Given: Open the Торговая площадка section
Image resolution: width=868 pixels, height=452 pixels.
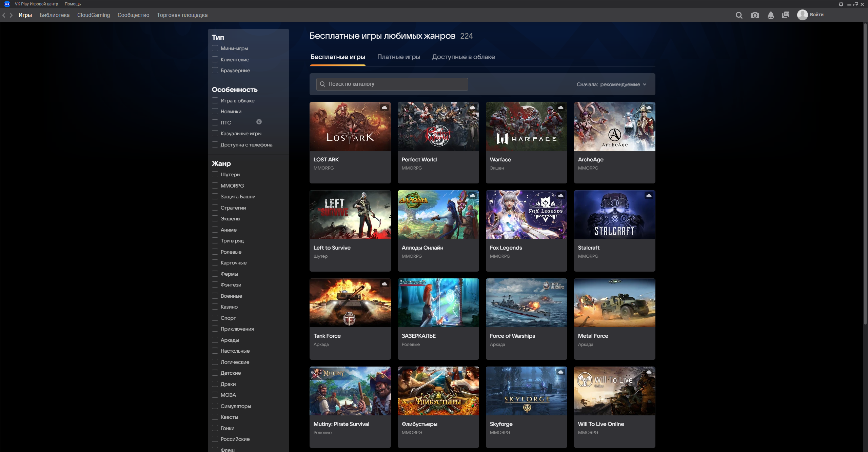Looking at the screenshot, I should click(182, 15).
